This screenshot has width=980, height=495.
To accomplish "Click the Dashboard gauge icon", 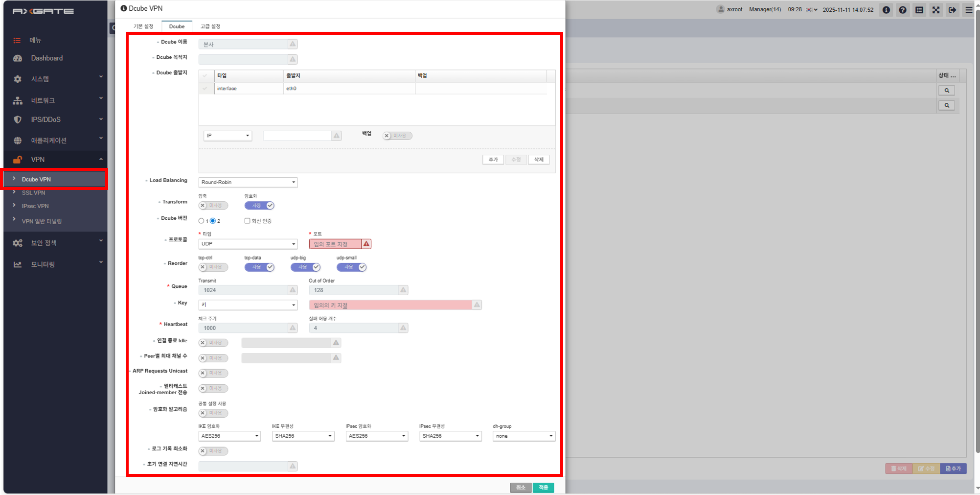I will coord(18,58).
